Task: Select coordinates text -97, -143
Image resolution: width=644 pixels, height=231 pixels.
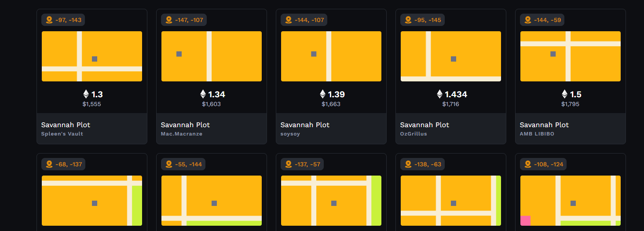Action: 69,20
